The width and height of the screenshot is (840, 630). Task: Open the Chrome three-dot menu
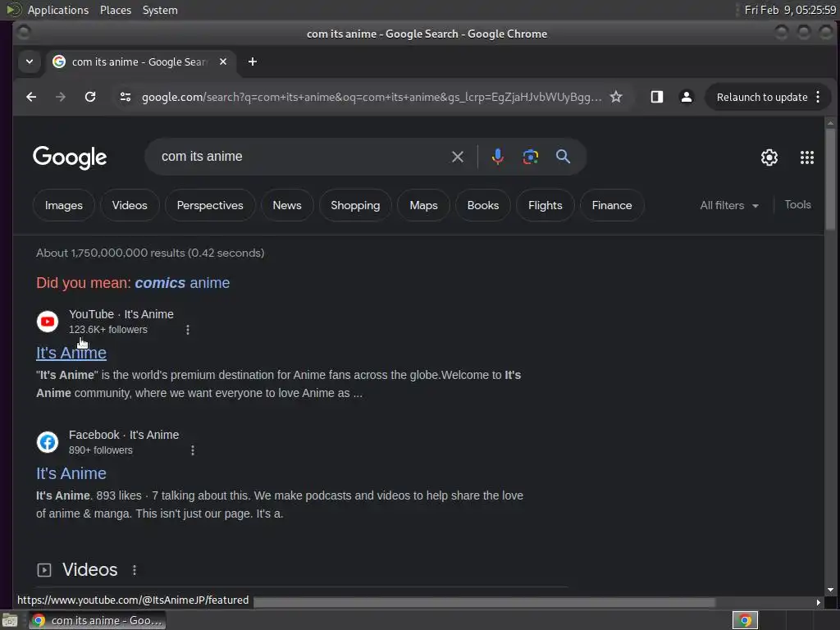[818, 97]
